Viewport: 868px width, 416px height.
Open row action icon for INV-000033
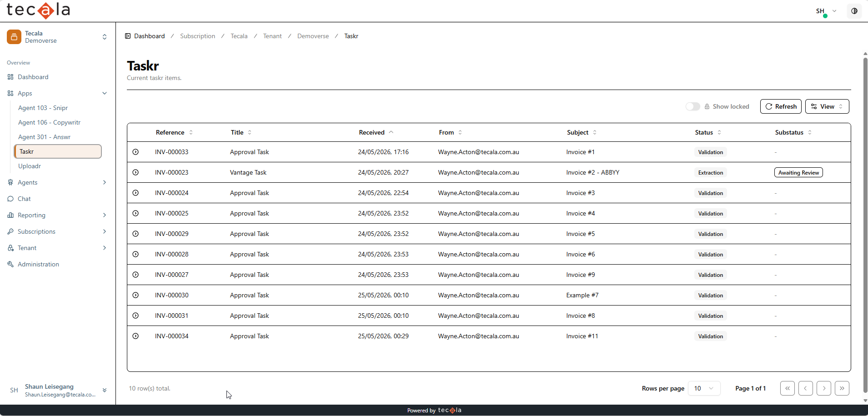[135, 152]
